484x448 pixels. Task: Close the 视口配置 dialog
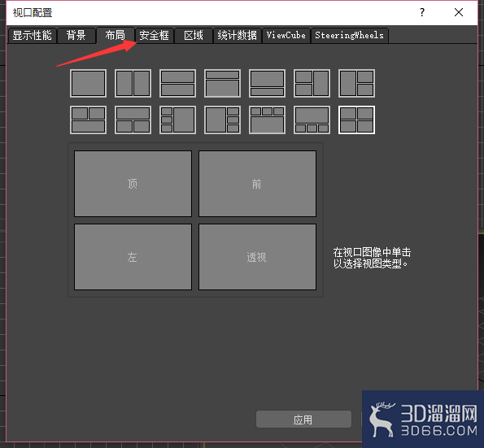click(x=459, y=12)
